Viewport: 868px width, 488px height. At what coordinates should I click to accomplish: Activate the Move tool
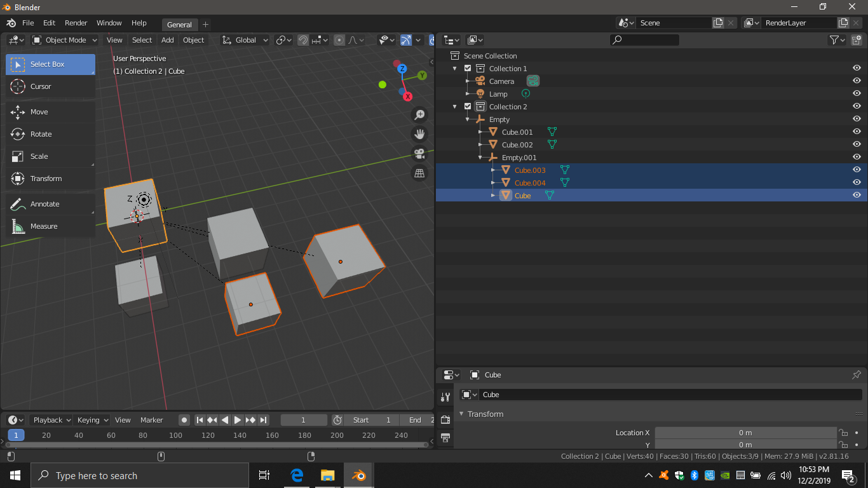(51, 112)
